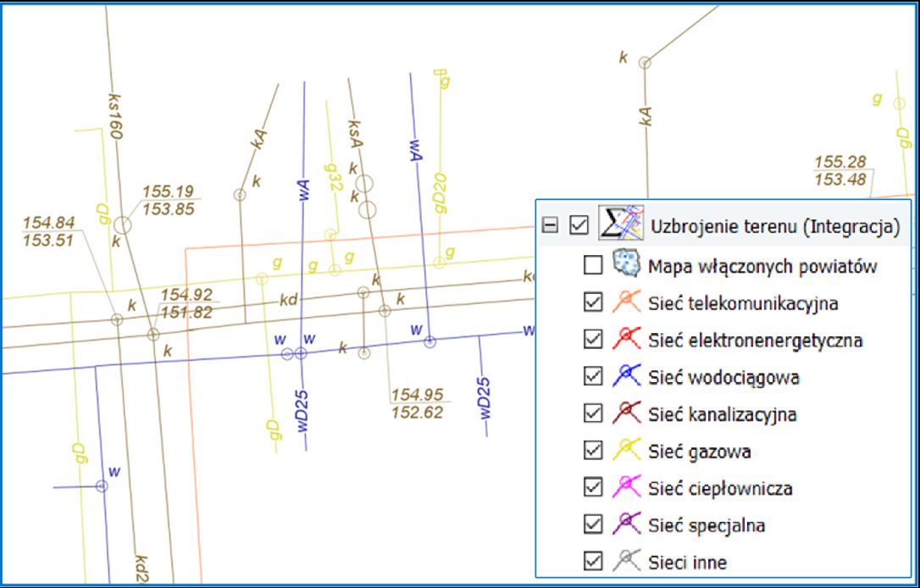Screen dimensions: 920x588
Task: Select the Sieć wodociągowa layer name
Action: coord(723,377)
